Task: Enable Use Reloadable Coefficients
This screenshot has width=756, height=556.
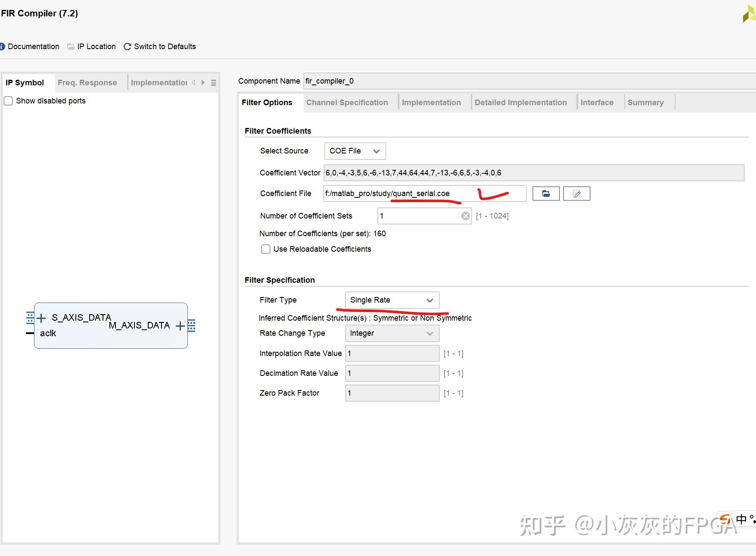Action: (x=266, y=249)
